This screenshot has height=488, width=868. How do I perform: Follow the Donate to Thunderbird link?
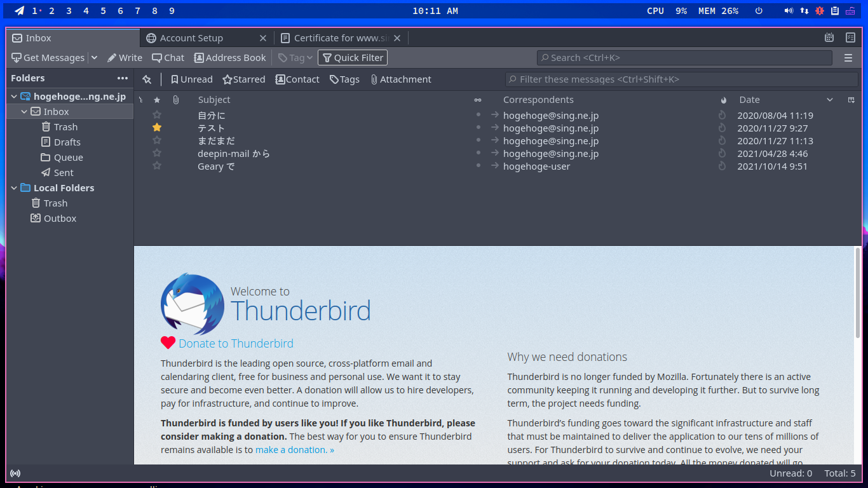coord(236,344)
